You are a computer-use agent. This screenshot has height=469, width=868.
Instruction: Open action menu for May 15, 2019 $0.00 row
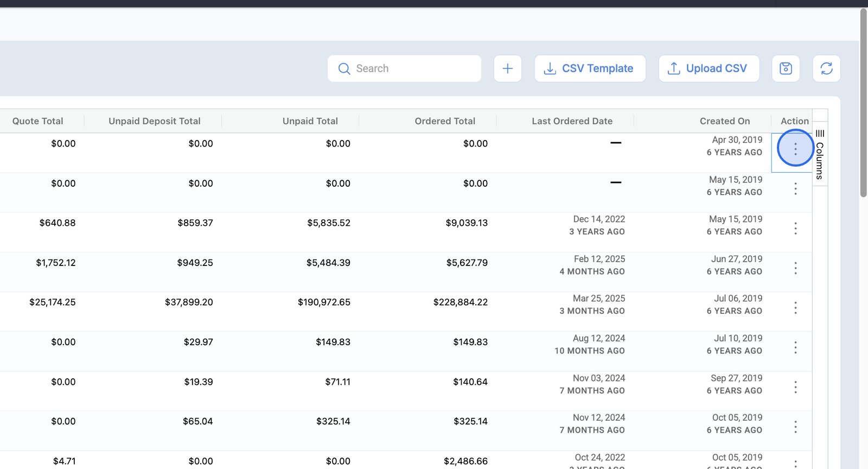coord(795,188)
